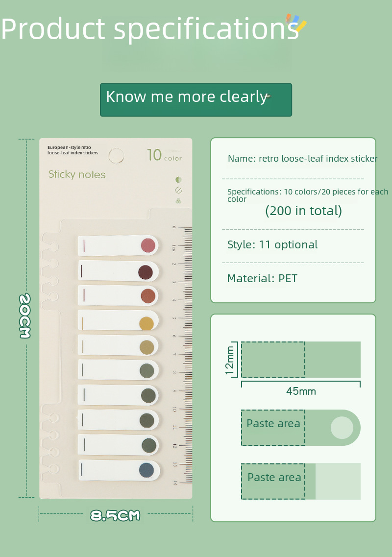
Task: Click the "Know me more clearly" button
Action: [196, 99]
